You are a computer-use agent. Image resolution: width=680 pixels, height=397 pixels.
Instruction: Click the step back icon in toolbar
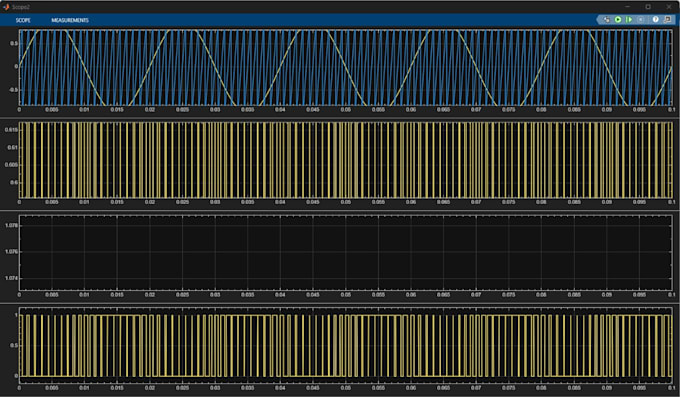coord(606,20)
